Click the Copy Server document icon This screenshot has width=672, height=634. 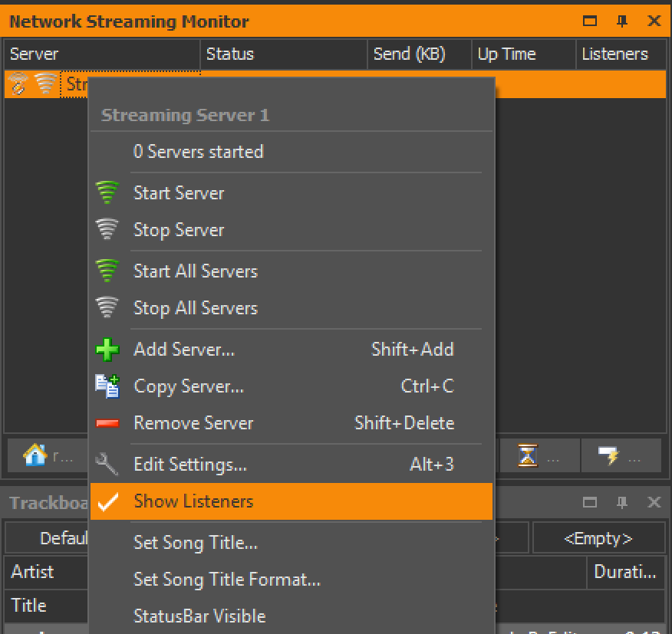(x=107, y=386)
